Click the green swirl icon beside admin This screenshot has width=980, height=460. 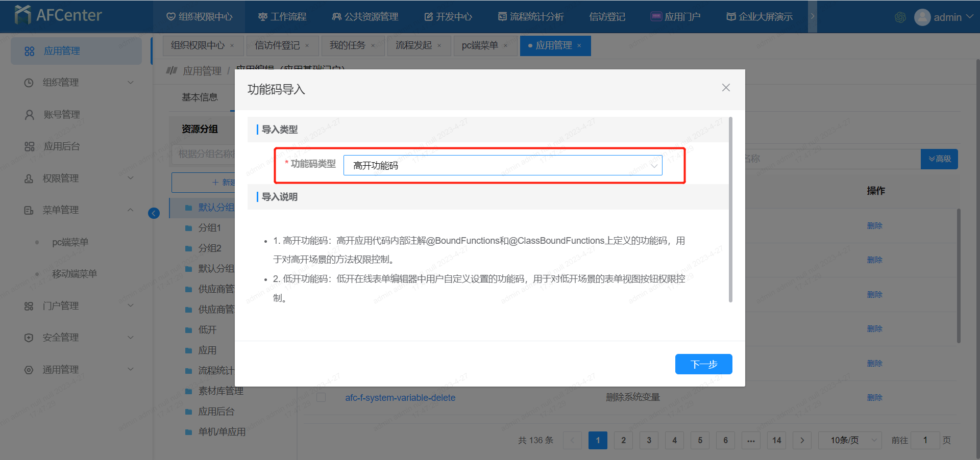pos(900,17)
